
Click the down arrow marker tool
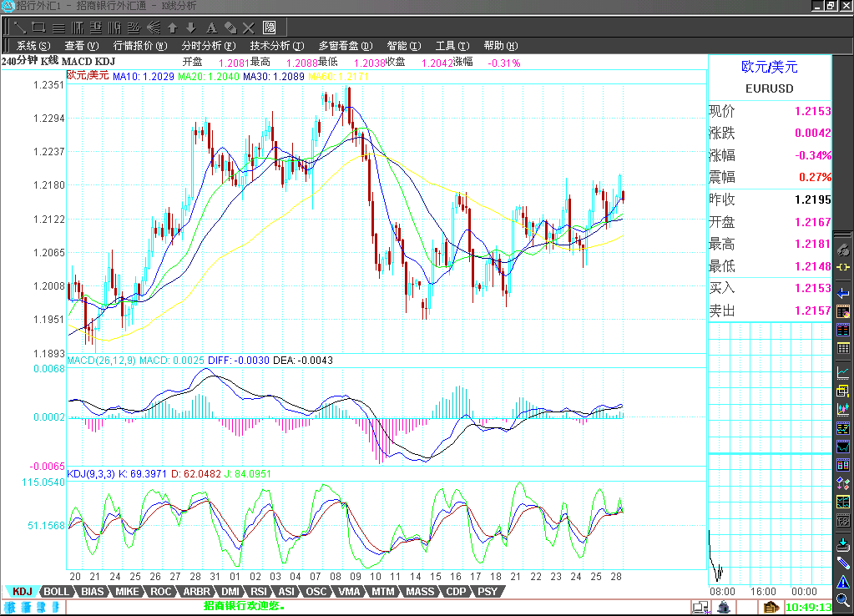click(x=190, y=27)
